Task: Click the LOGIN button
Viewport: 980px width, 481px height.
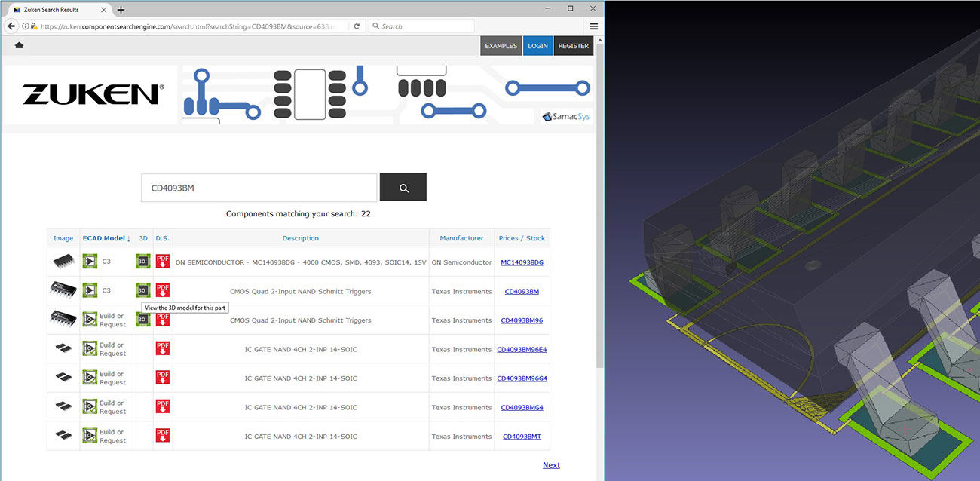Action: tap(537, 46)
